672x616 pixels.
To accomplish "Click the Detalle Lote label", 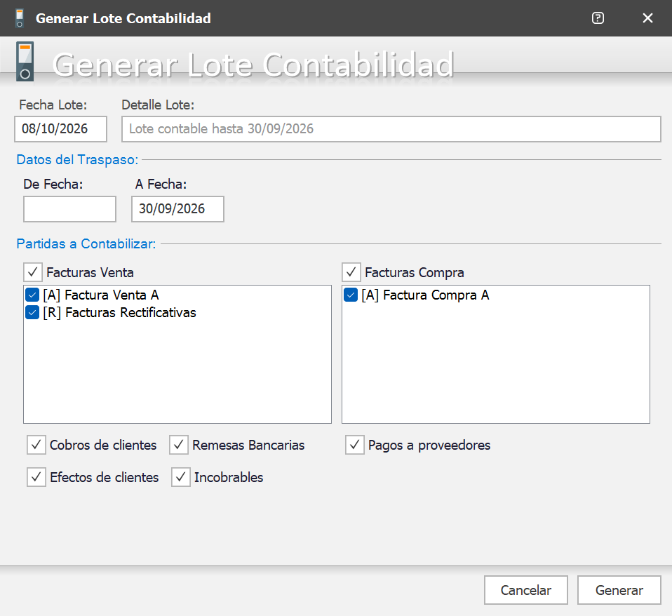I will [158, 105].
